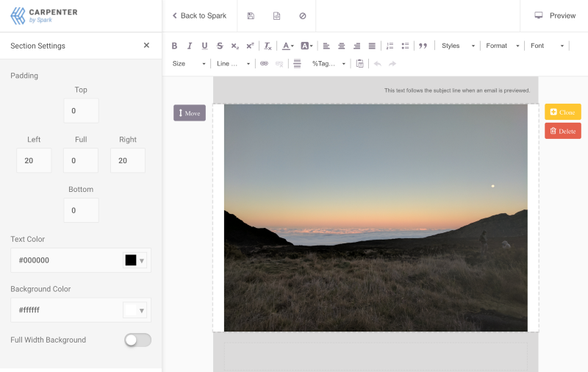Insert a block quote
This screenshot has width=588, height=372.
point(423,46)
